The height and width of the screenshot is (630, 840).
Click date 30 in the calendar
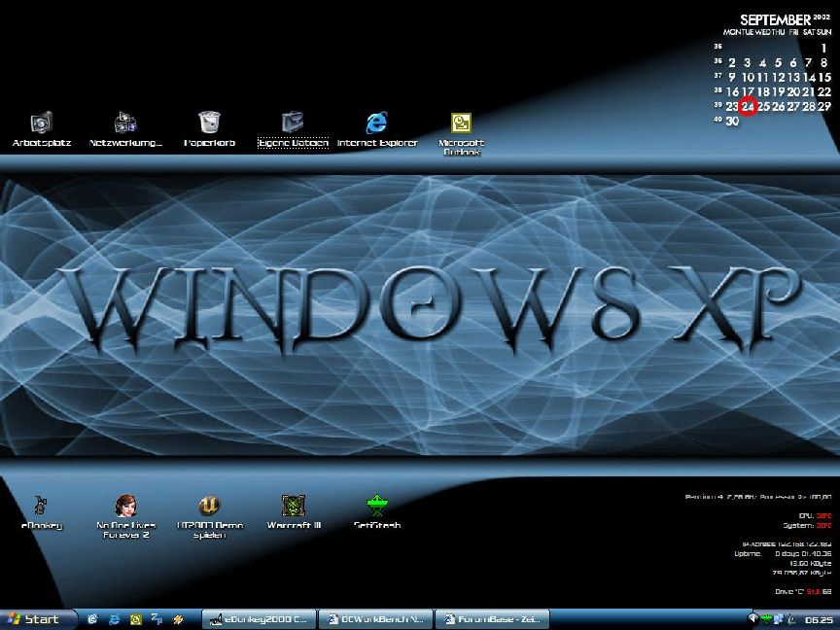[x=732, y=122]
